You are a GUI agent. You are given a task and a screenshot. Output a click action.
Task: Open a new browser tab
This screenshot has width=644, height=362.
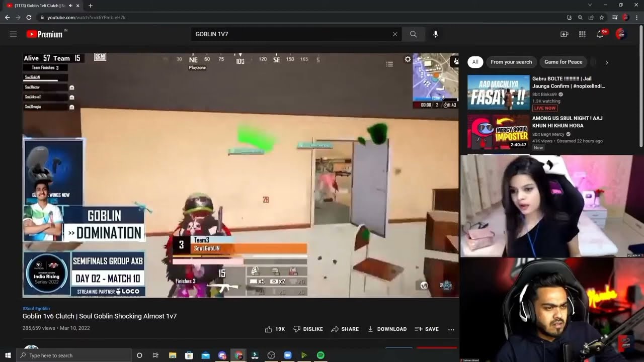[91, 6]
